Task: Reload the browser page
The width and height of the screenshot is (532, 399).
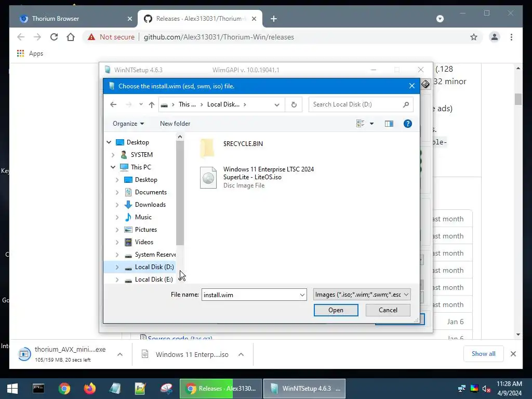Action: click(54, 37)
